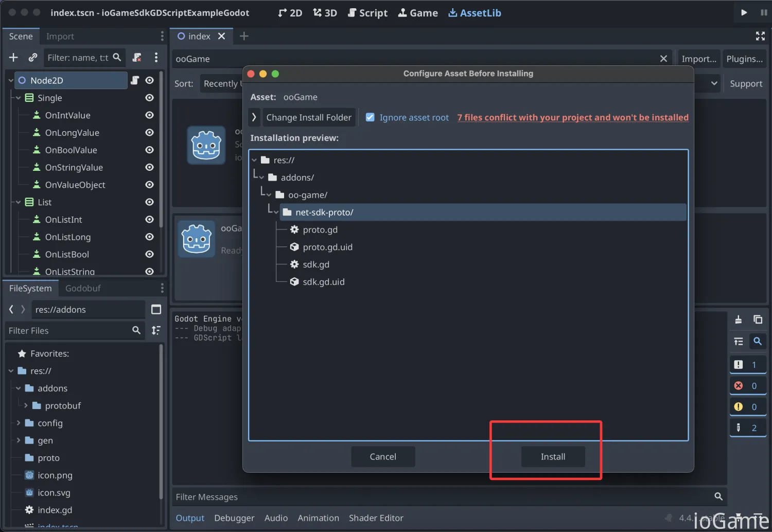
Task: Expand the Change Install Folder arrow
Action: (254, 117)
